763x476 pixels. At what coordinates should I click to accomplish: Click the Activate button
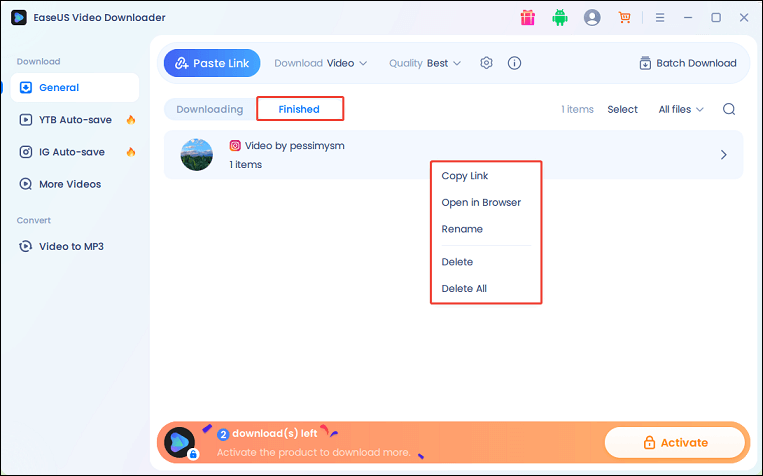674,442
